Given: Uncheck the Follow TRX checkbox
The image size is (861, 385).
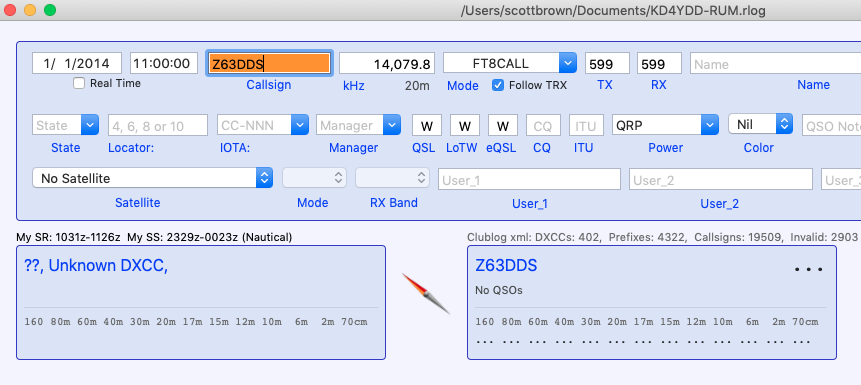Looking at the screenshot, I should click(498, 85).
